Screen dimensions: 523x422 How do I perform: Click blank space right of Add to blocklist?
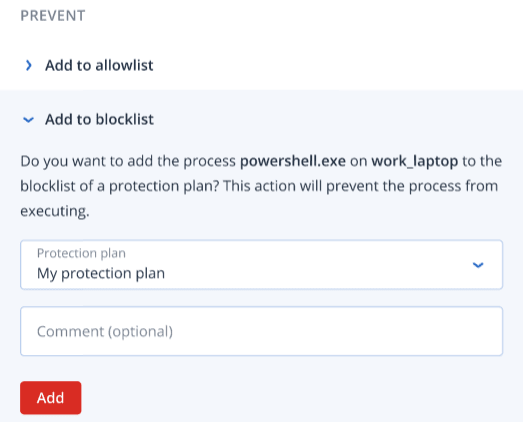334,119
